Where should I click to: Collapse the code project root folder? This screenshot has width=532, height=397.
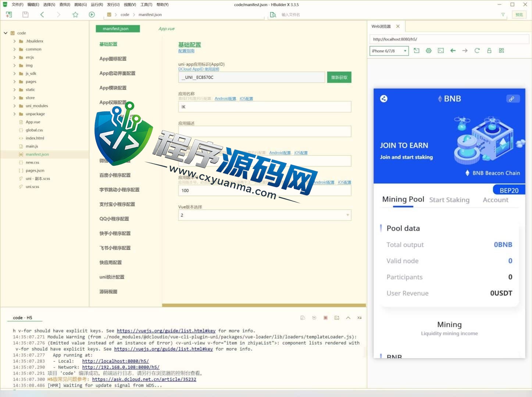coord(6,33)
